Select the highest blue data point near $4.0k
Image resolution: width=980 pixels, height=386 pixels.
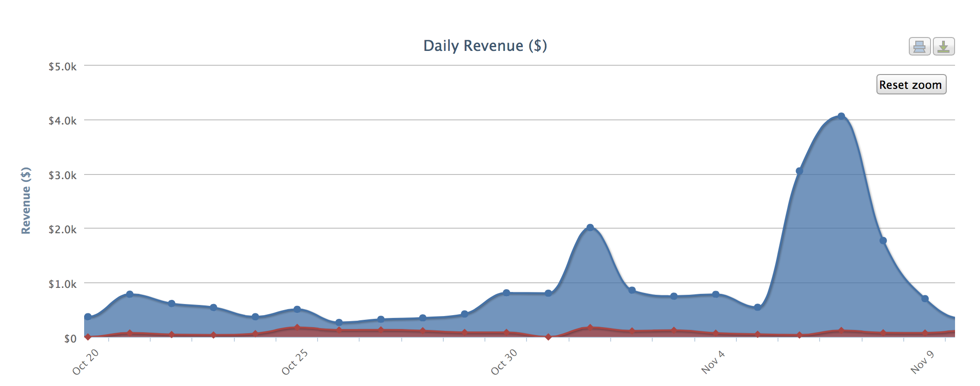tap(841, 116)
